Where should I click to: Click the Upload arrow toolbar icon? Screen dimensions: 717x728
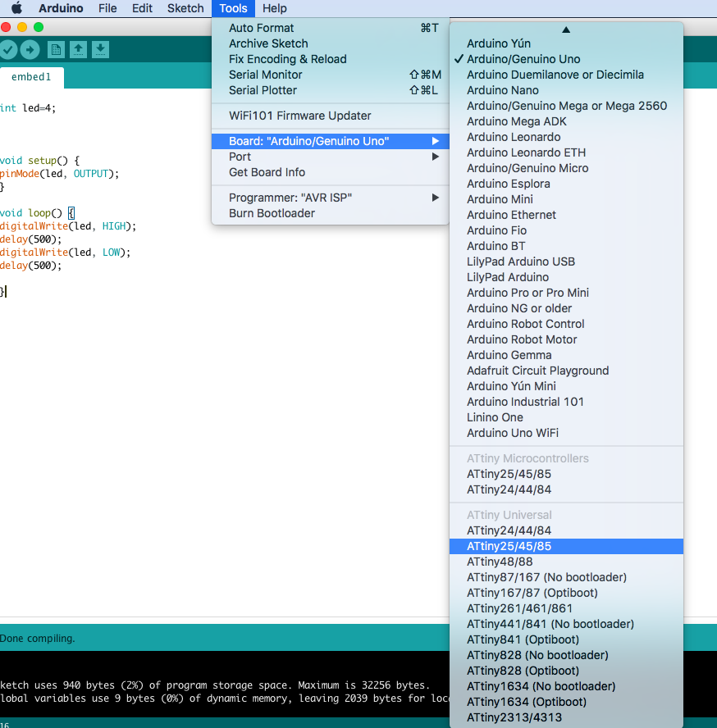30,50
